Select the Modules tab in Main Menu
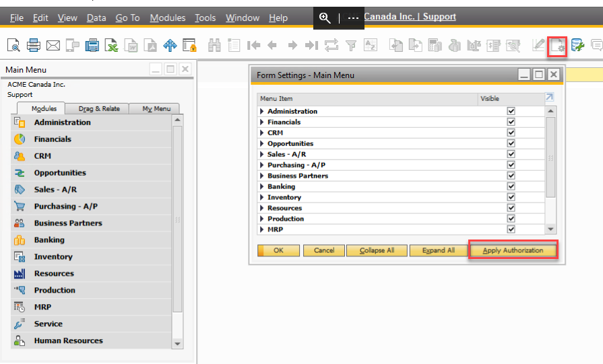The height and width of the screenshot is (364, 603). pyautogui.click(x=44, y=109)
